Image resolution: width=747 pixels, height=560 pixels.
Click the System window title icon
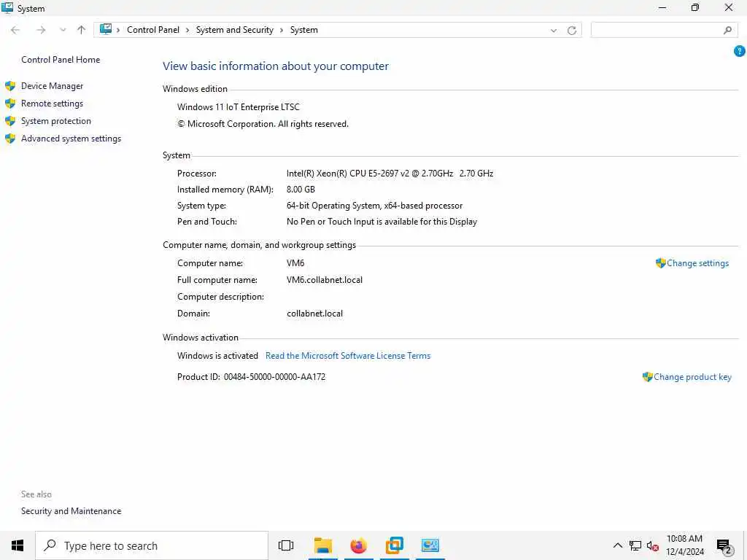(x=7, y=7)
